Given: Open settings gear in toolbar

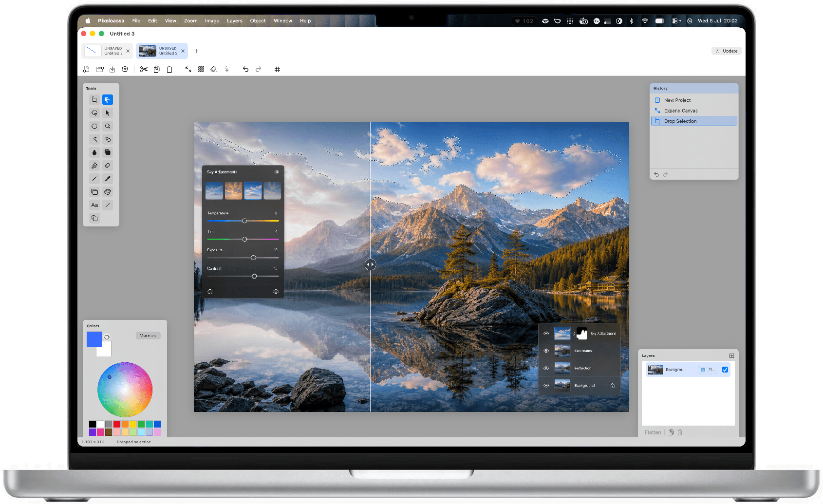Looking at the screenshot, I should pyautogui.click(x=125, y=69).
